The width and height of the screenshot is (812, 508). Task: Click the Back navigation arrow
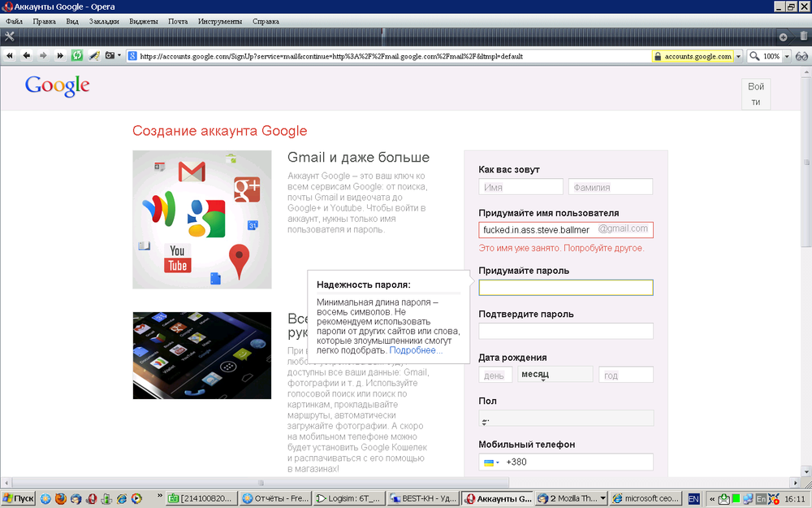27,55
